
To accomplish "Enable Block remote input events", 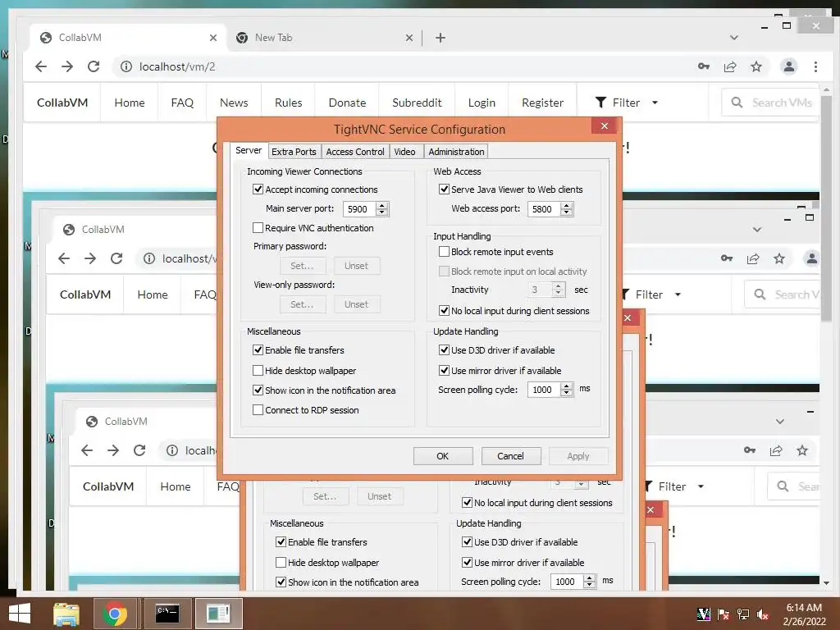I will pyautogui.click(x=444, y=251).
